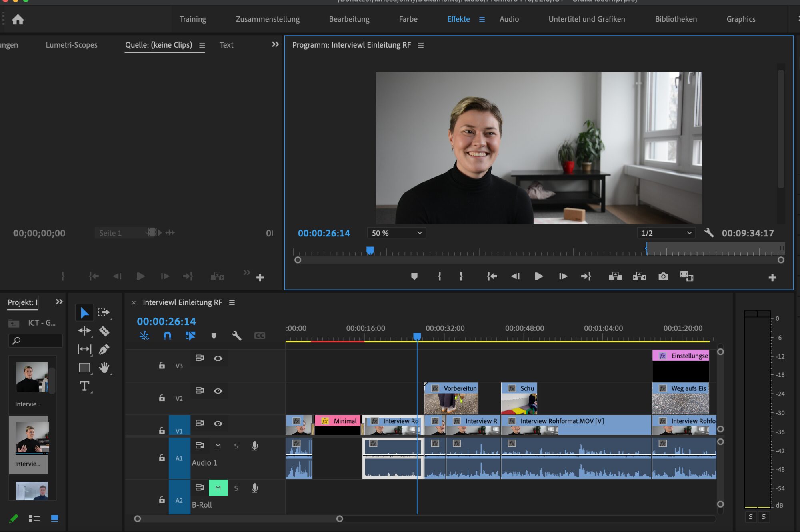Screen dimensions: 800x532
Task: Select the Razor tool
Action: 104,331
